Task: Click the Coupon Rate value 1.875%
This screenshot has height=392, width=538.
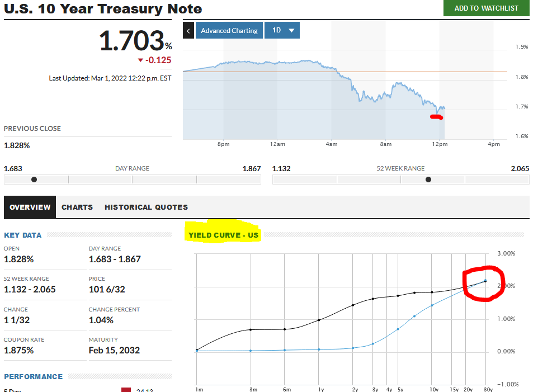Action: point(19,351)
